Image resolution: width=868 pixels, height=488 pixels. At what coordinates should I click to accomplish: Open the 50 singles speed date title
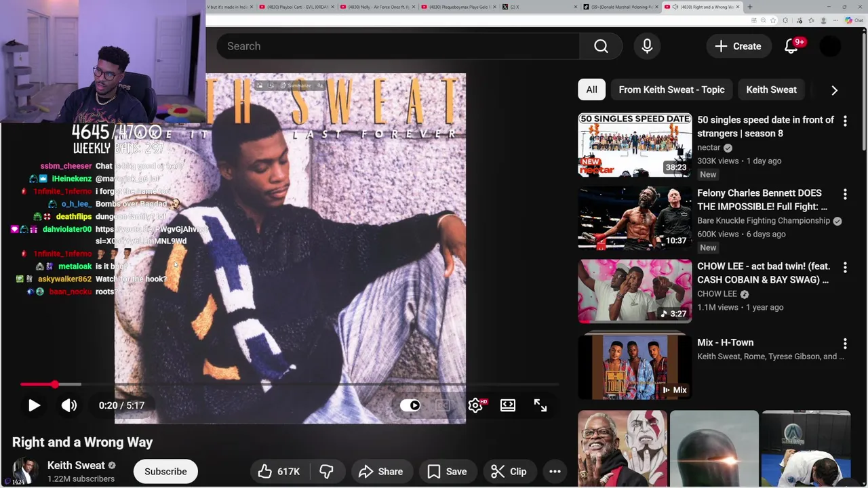pos(766,127)
